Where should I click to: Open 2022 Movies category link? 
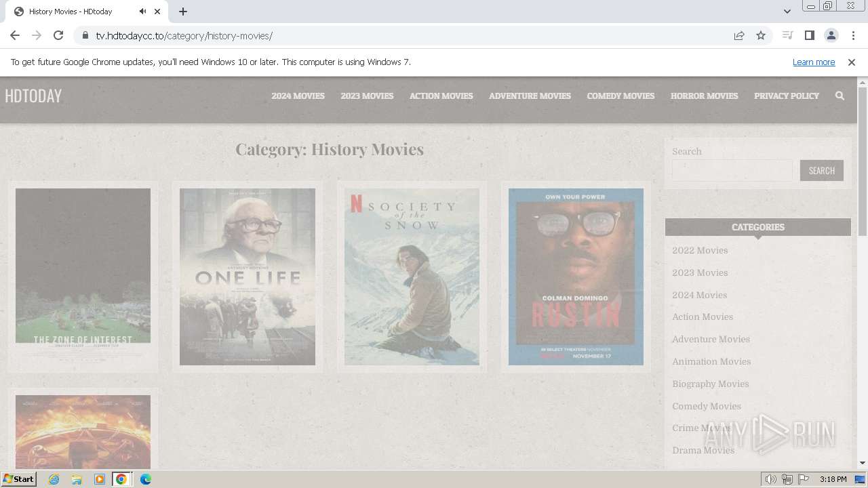pos(700,250)
